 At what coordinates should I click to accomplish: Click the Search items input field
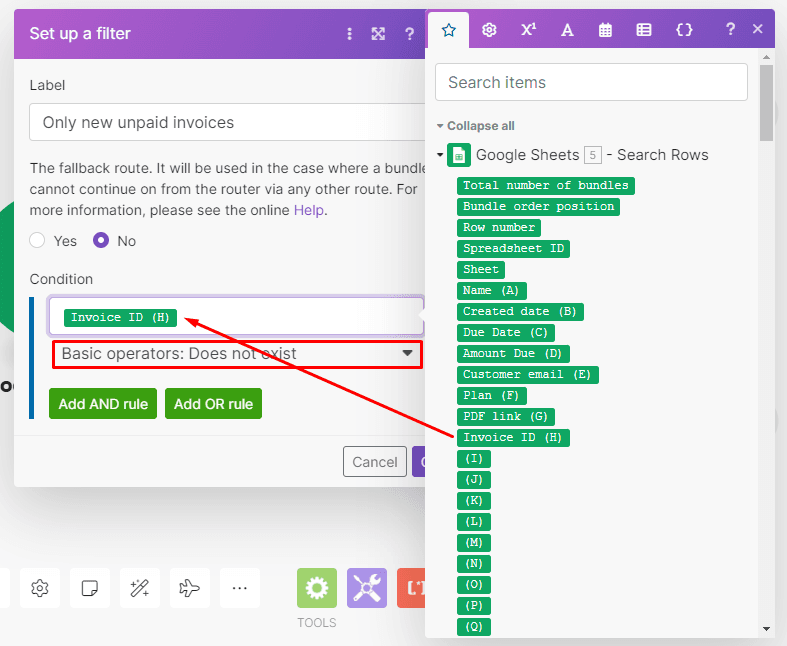pyautogui.click(x=591, y=82)
